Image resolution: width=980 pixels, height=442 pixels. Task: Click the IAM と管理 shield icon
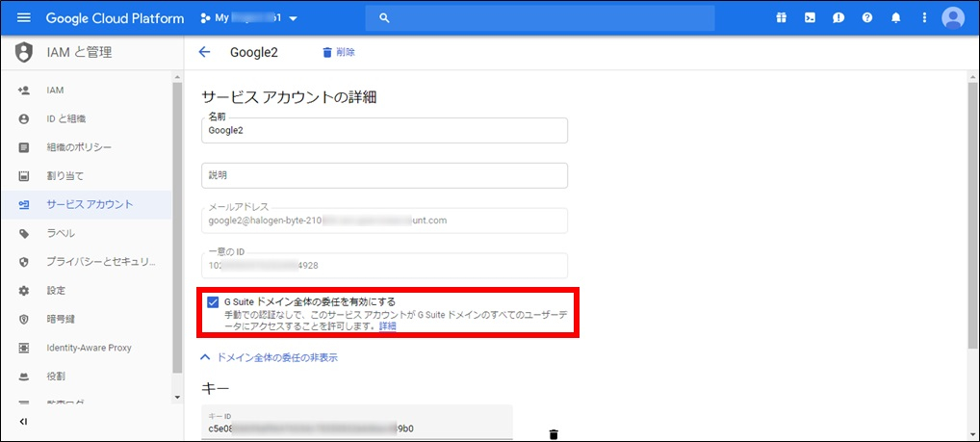(x=24, y=53)
